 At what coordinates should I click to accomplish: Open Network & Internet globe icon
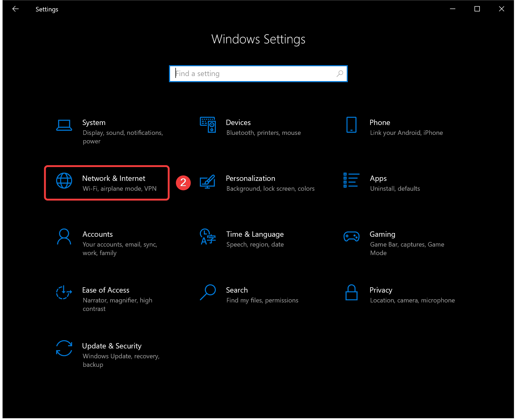tap(64, 181)
